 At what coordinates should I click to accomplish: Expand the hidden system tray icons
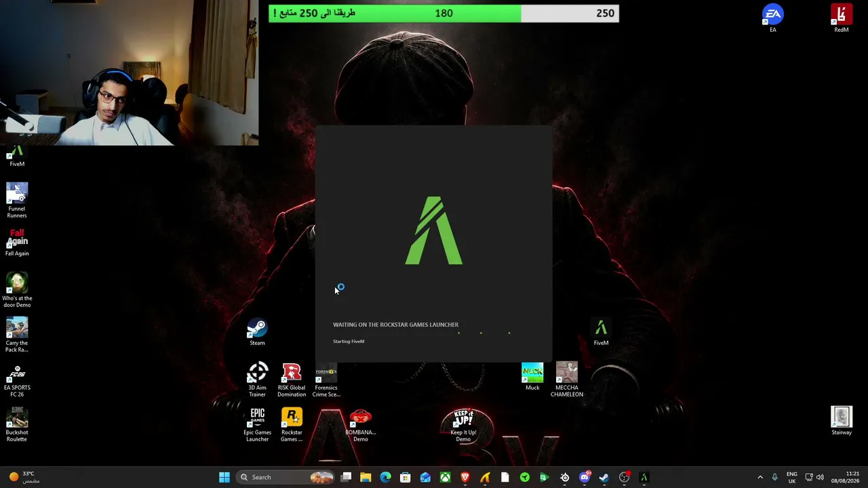click(760, 477)
